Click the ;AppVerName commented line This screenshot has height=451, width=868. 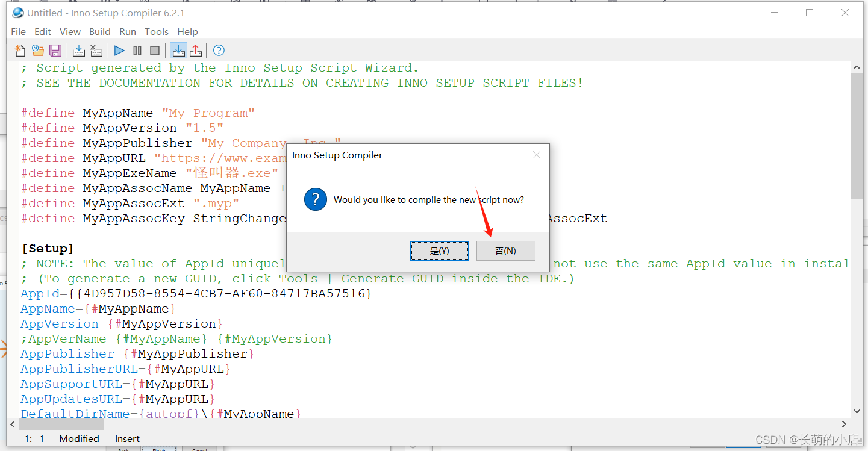[176, 339]
